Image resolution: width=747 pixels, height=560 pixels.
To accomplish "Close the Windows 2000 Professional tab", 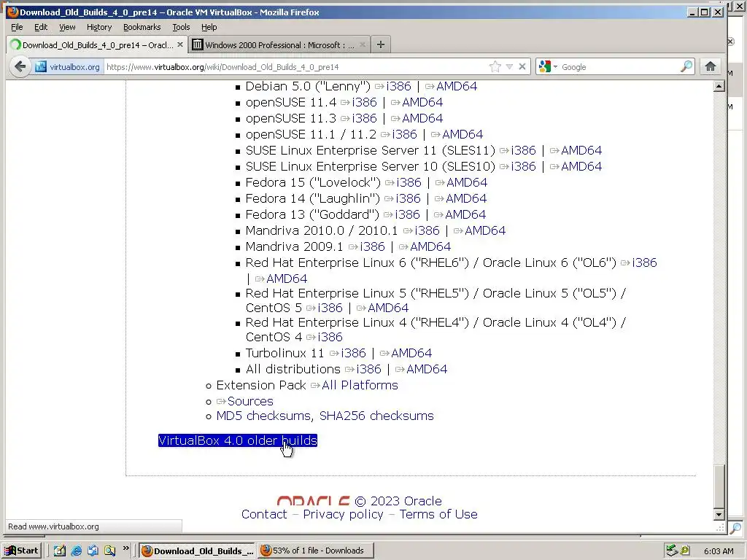I will 363,44.
